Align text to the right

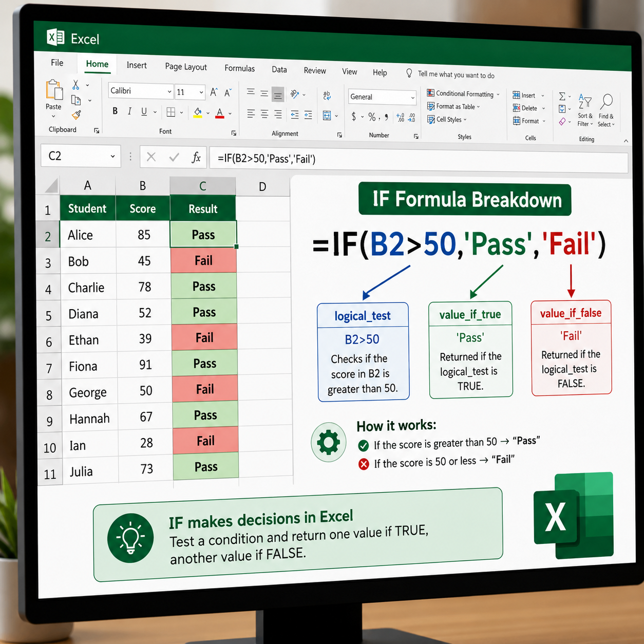pos(278,115)
